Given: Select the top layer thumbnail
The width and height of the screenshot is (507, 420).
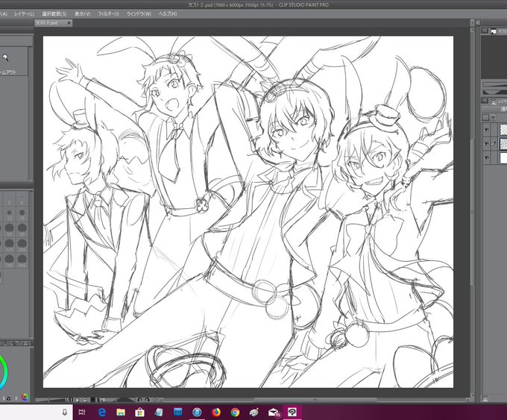Looking at the screenshot, I should tap(503, 130).
